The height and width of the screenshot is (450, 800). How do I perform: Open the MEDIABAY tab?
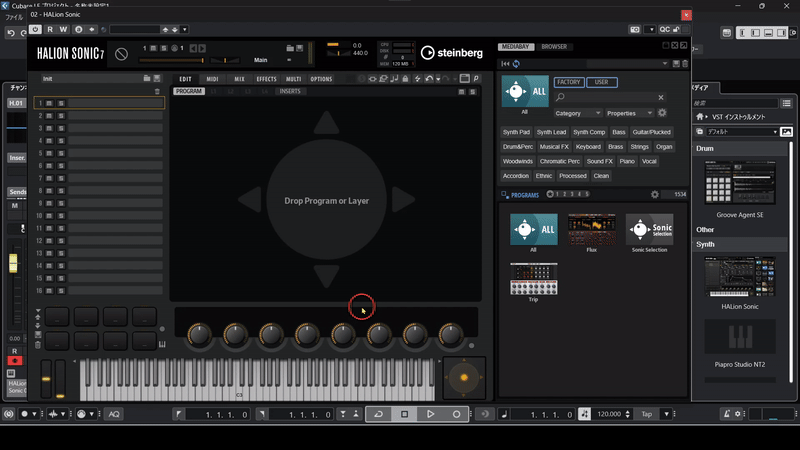(516, 46)
